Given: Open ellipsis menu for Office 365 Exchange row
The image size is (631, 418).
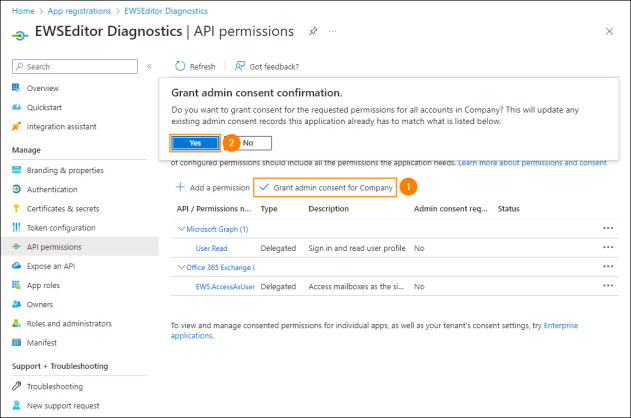Looking at the screenshot, I should pos(608,266).
